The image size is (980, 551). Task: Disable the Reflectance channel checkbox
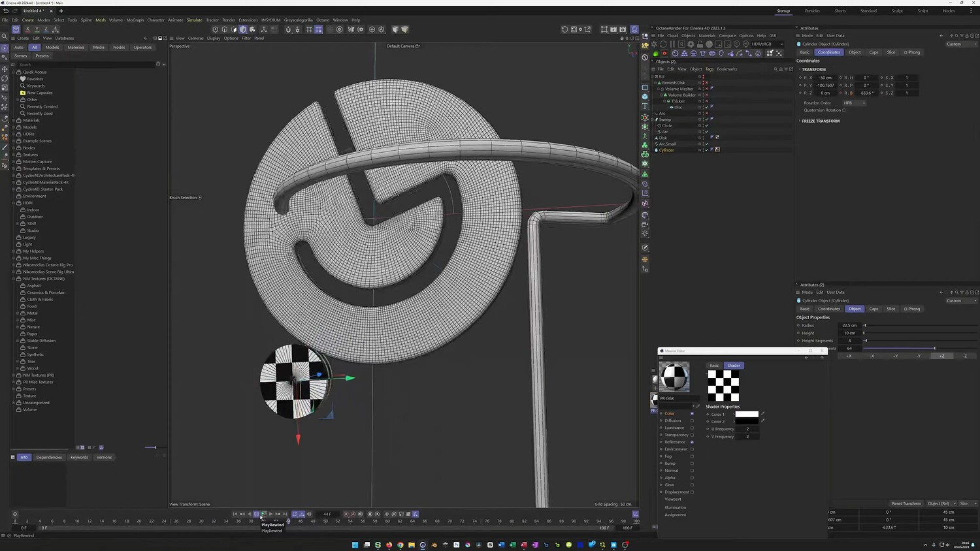pos(692,442)
